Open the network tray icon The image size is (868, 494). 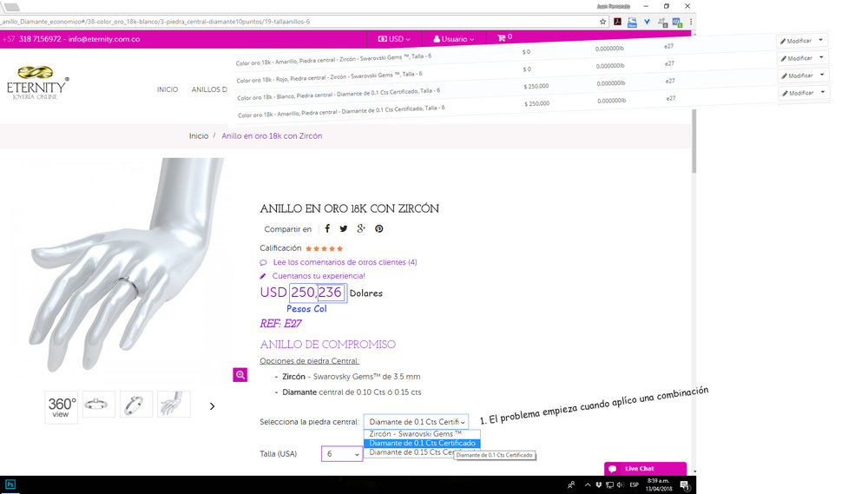tap(609, 484)
